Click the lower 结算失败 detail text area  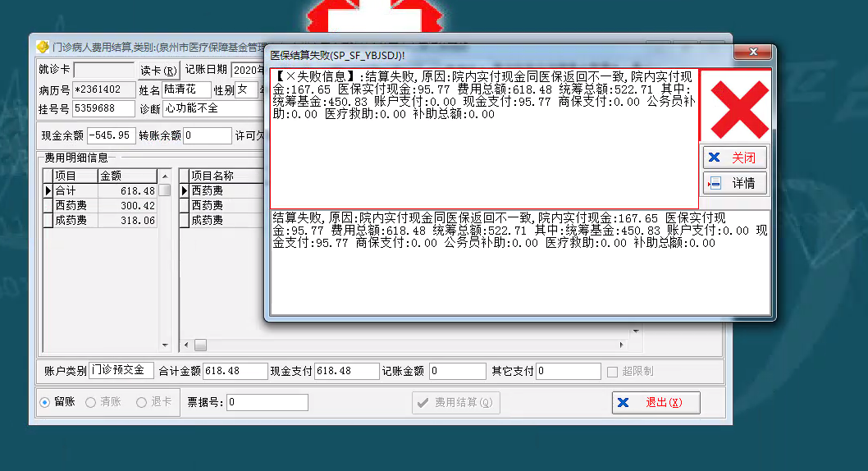tap(520, 263)
